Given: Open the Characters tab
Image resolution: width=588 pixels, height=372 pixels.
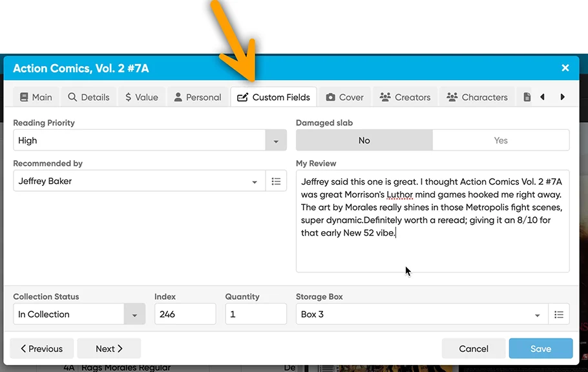Looking at the screenshot, I should (478, 97).
